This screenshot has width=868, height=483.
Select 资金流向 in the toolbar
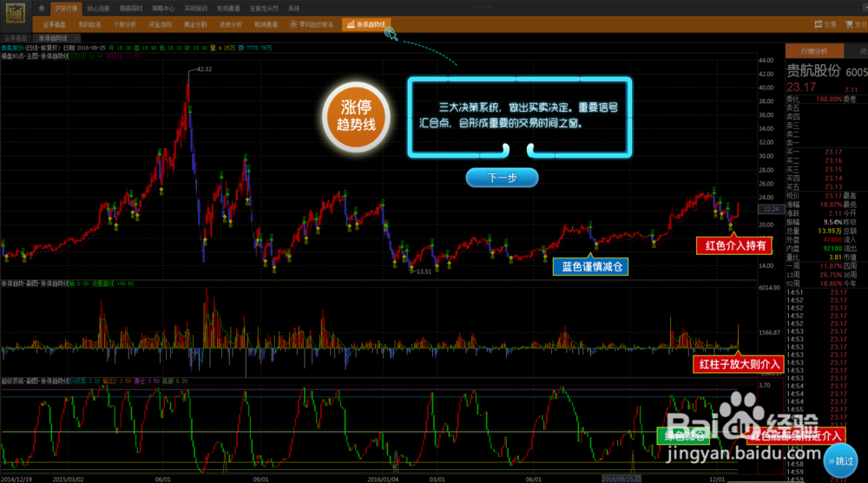(x=160, y=24)
